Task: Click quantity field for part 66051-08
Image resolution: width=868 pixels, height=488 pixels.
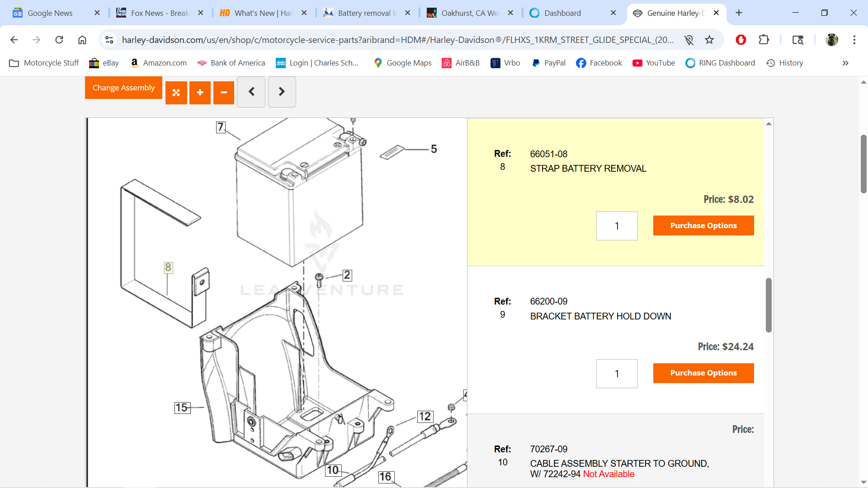Action: coord(617,226)
